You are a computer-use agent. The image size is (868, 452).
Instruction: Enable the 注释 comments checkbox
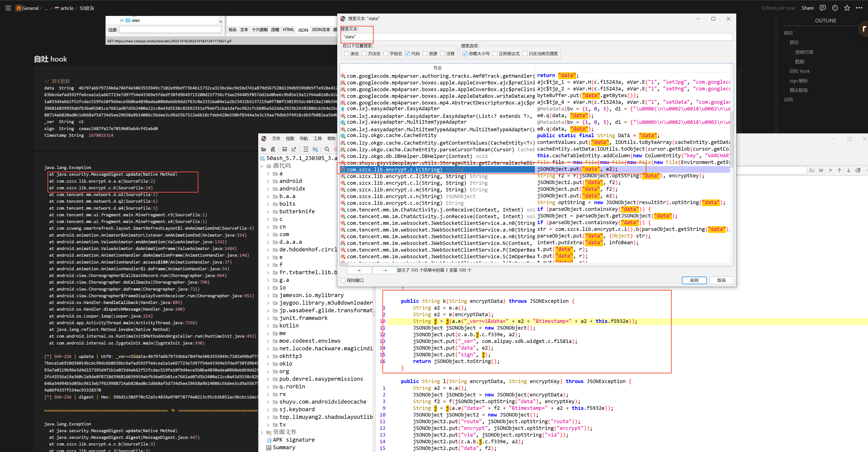(443, 54)
